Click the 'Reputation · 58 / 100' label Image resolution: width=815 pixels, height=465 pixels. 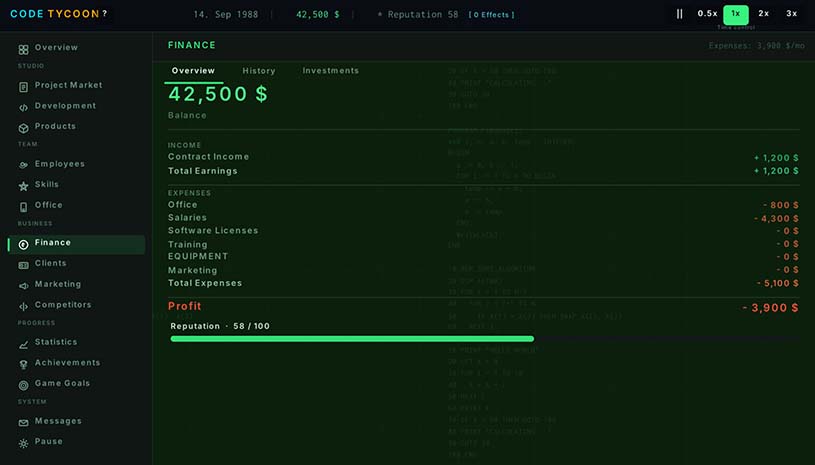point(220,326)
